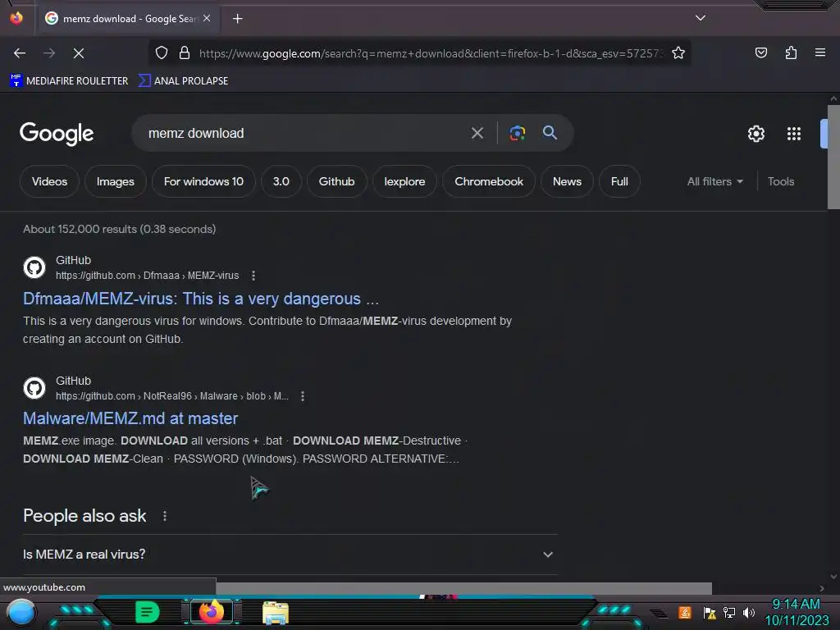840x630 pixels.
Task: View site security padlock info
Action: pyautogui.click(x=185, y=52)
